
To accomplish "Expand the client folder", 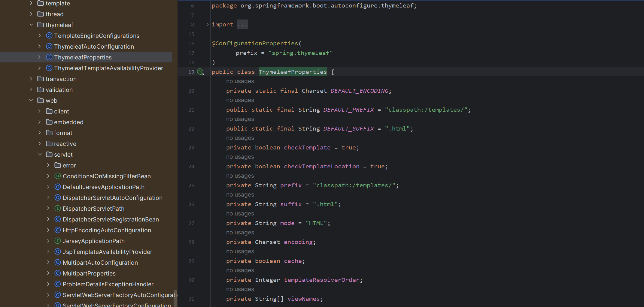I will (x=40, y=111).
